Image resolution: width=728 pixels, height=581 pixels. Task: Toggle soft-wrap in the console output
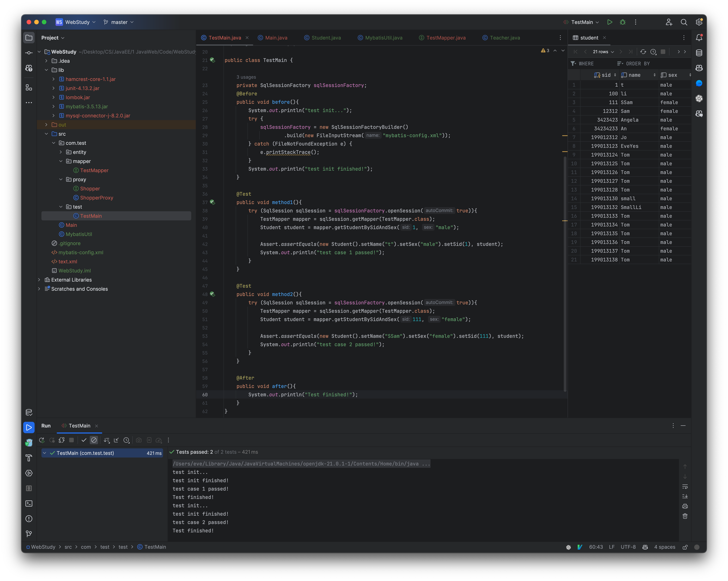click(x=685, y=486)
